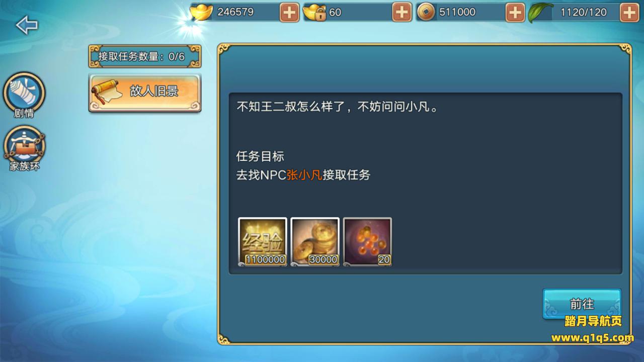Tap the green leaf stamina icon

click(x=540, y=13)
